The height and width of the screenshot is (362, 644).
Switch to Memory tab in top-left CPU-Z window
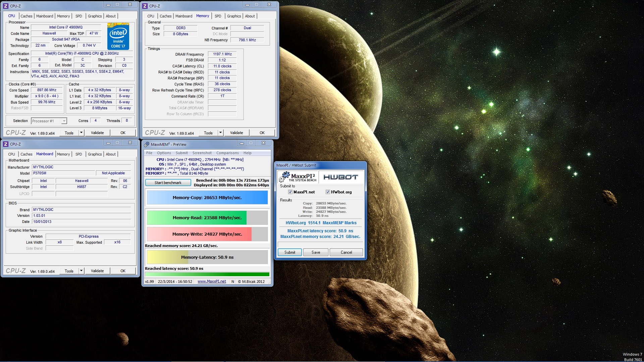click(63, 16)
